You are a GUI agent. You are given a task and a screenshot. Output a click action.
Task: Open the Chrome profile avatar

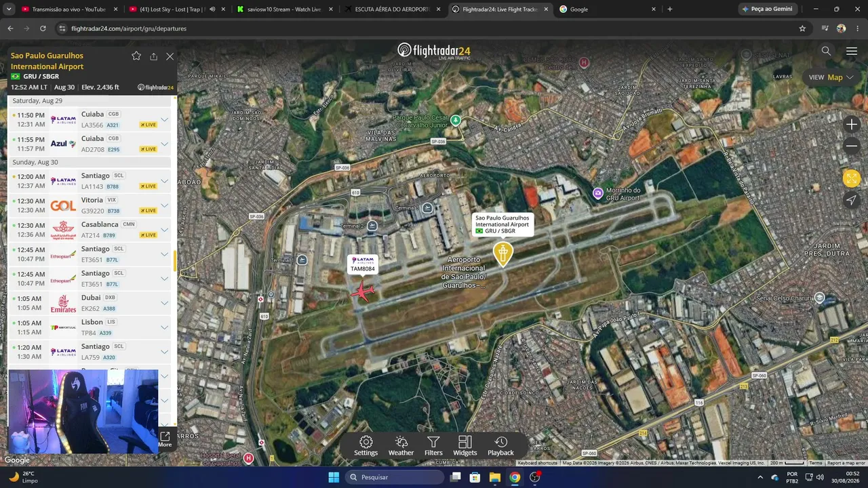841,28
